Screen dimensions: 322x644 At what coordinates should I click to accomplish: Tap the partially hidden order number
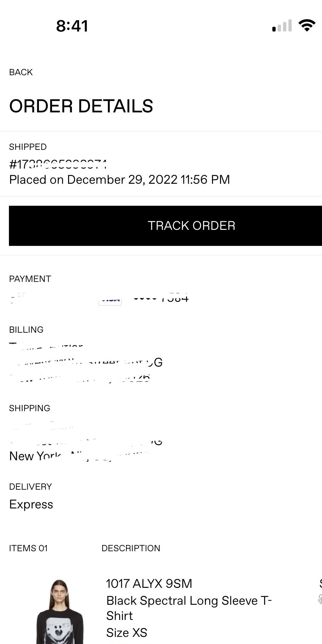[58, 164]
